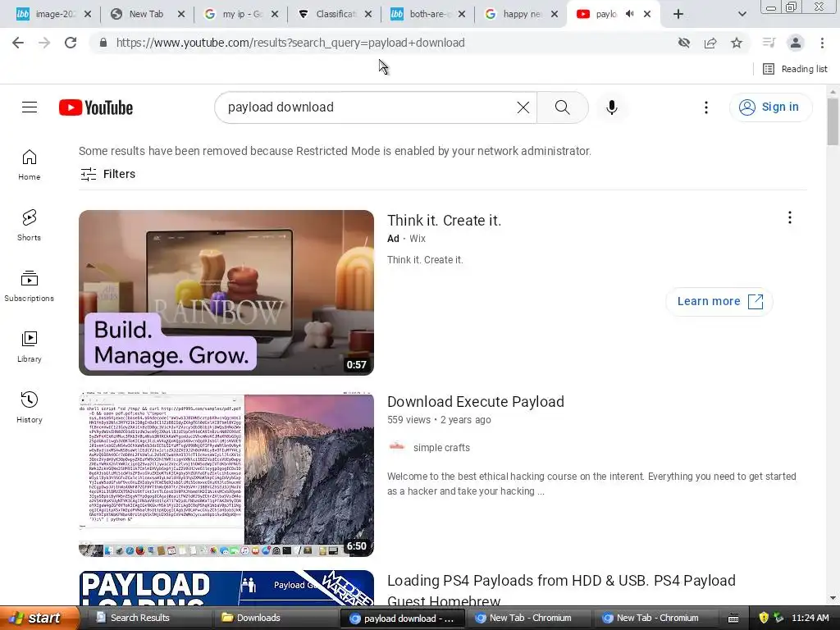Click the system clock showing 11:24 AM
The width and height of the screenshot is (840, 630).
click(810, 618)
